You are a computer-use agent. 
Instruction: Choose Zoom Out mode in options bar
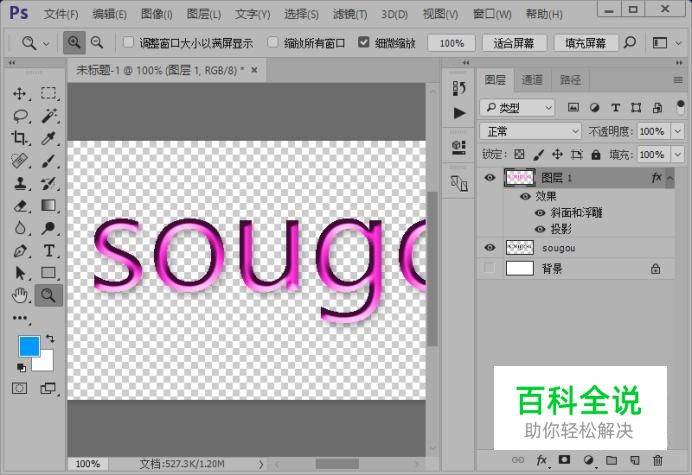(97, 42)
